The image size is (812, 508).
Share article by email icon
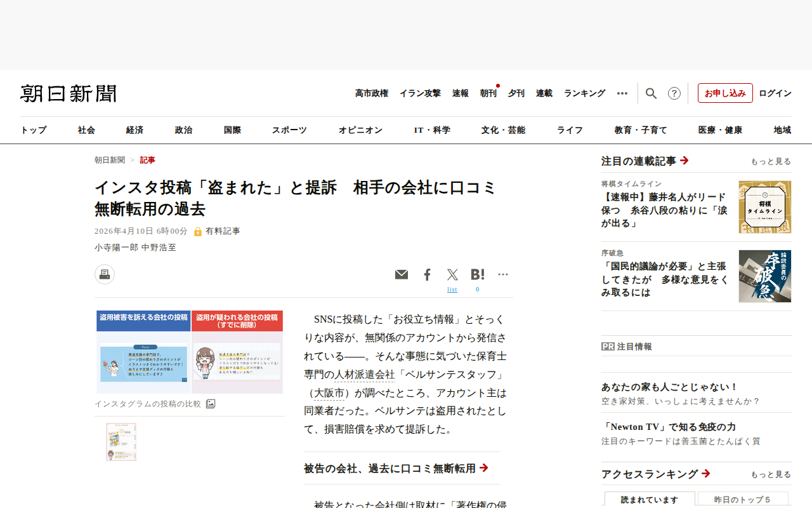(402, 274)
